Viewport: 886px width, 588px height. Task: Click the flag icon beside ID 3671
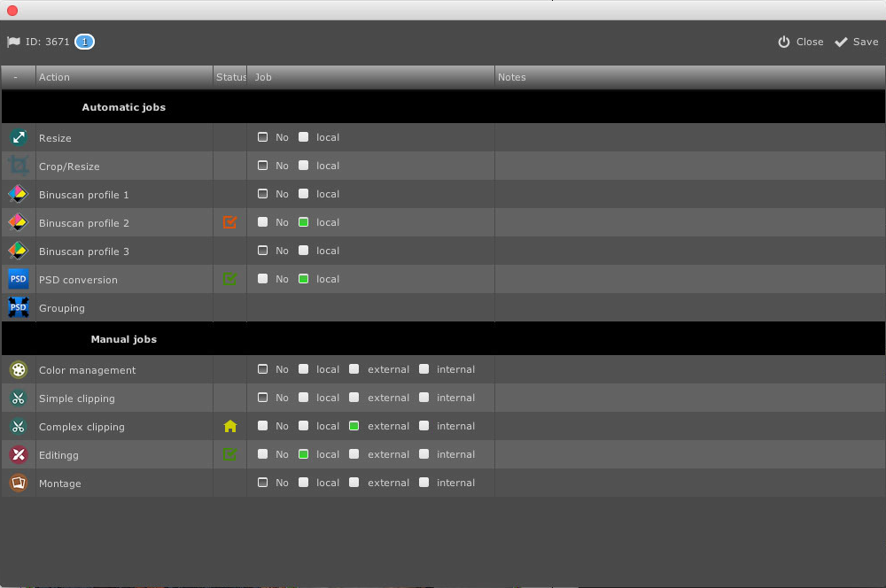[14, 42]
